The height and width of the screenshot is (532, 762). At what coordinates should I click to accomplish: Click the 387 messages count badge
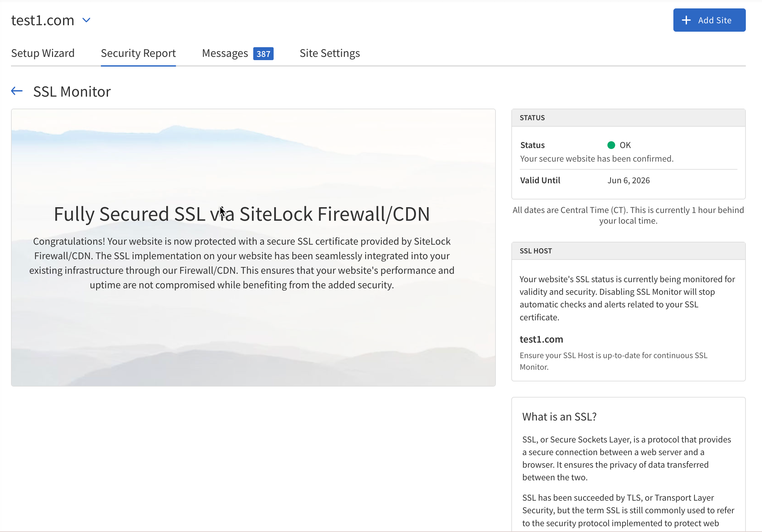coord(263,54)
